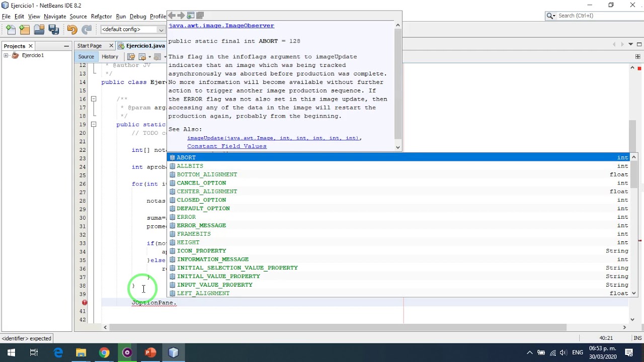This screenshot has width=644, height=362.
Task: Expand the Ejercicio1 project tree node
Action: pyautogui.click(x=6, y=55)
